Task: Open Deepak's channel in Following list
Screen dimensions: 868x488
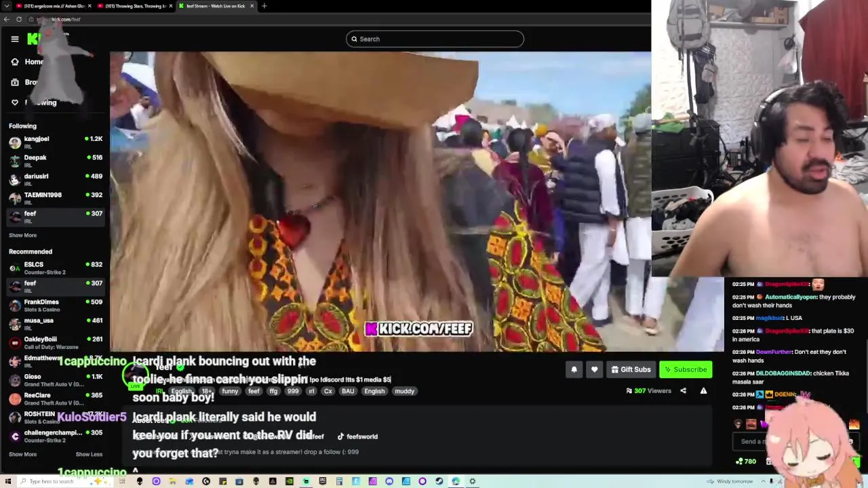Action: 56,161
